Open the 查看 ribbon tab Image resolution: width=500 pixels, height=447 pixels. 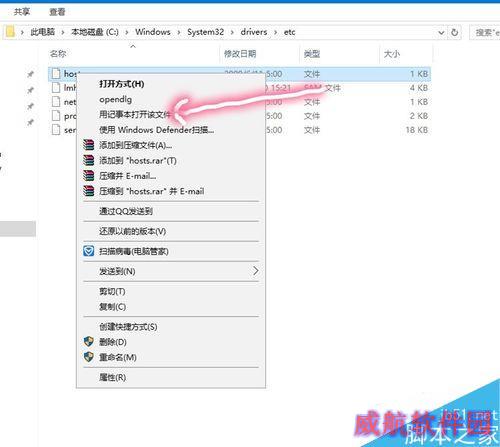[x=57, y=12]
